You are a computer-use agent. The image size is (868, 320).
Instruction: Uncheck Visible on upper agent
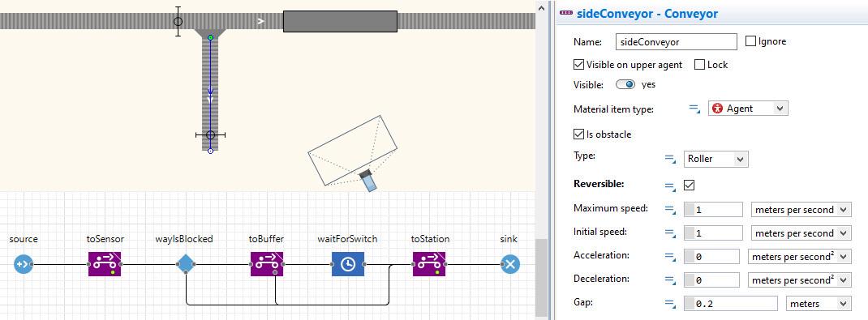pos(578,65)
